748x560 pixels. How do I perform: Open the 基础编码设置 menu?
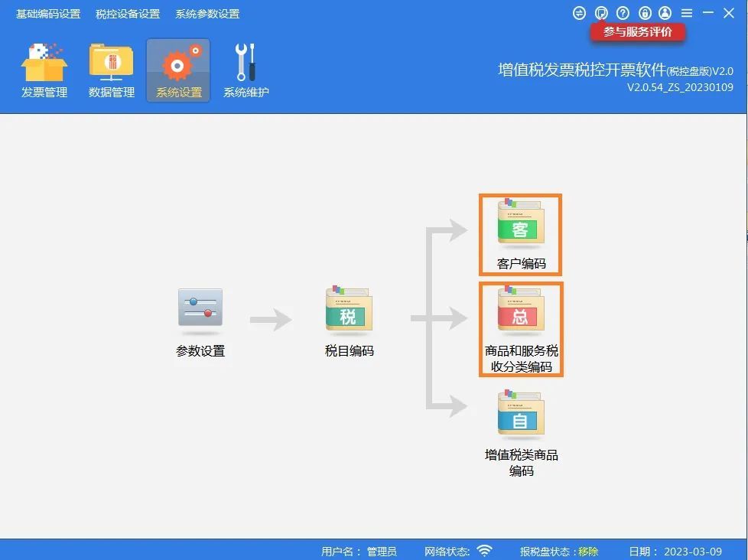pyautogui.click(x=48, y=14)
